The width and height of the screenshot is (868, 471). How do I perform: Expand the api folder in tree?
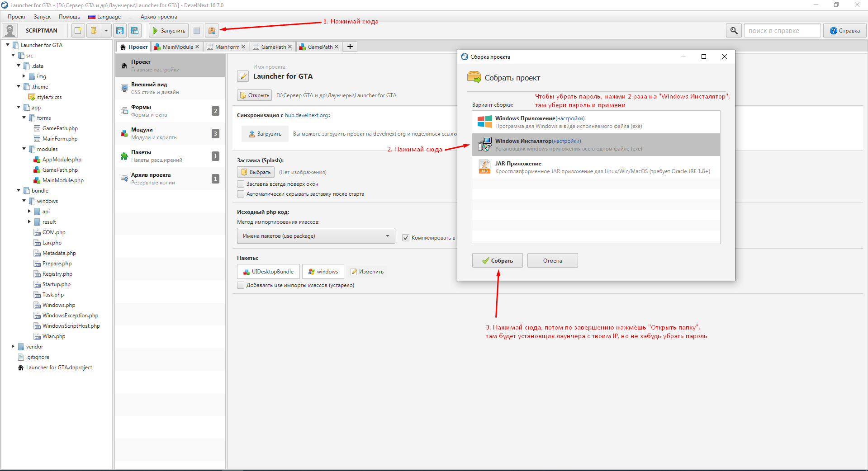click(x=29, y=211)
